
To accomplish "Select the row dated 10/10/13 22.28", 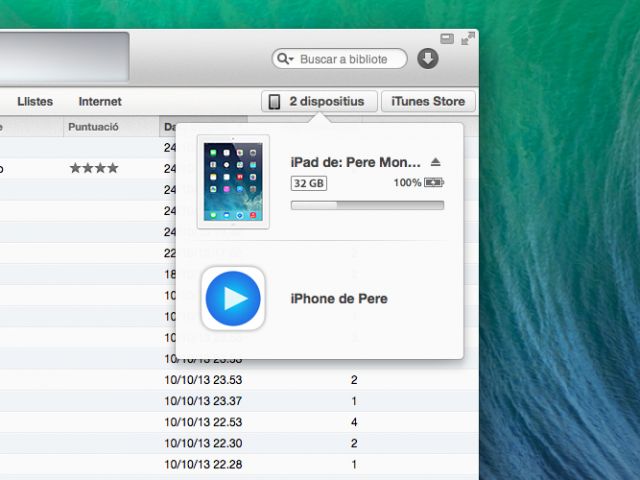I will 239,464.
